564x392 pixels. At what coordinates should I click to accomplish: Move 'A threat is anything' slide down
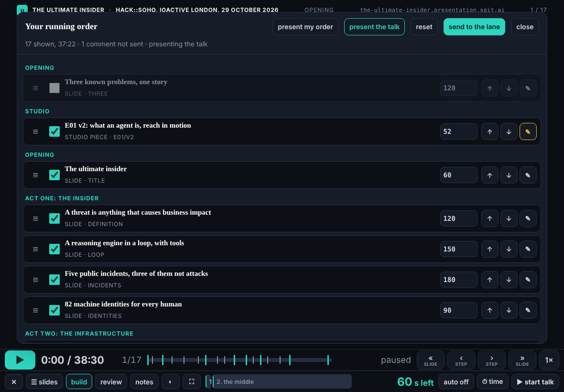pyautogui.click(x=509, y=218)
